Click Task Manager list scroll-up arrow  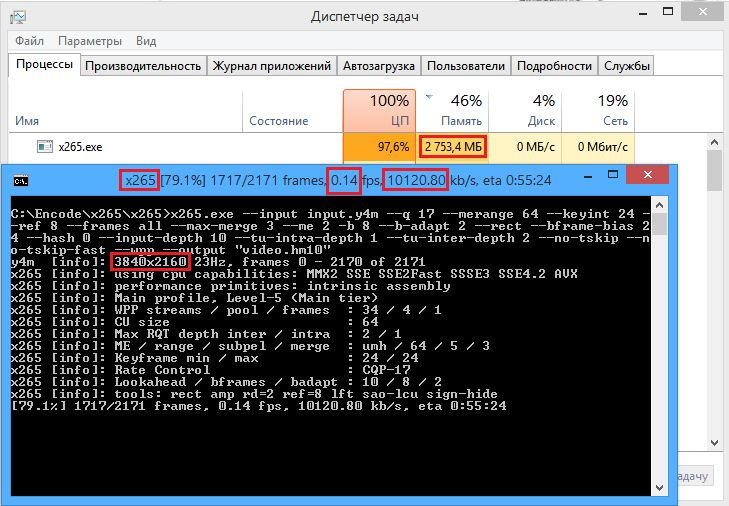[x=715, y=143]
